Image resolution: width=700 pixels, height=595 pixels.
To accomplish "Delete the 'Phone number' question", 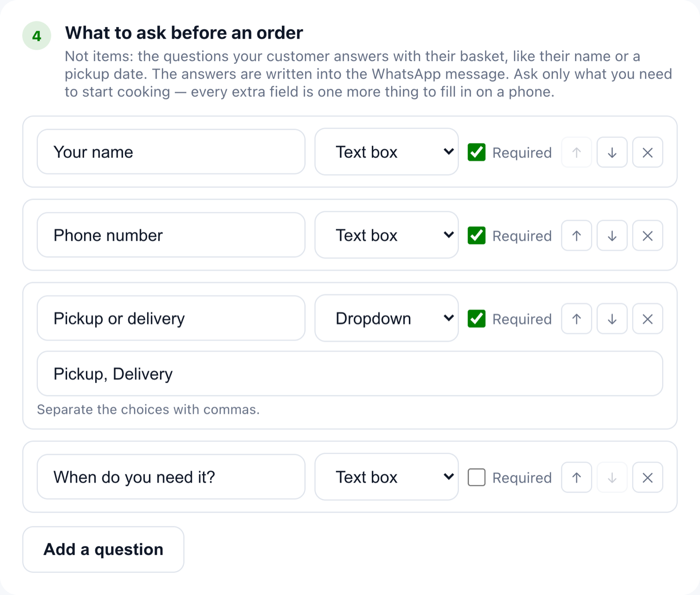I will [647, 235].
